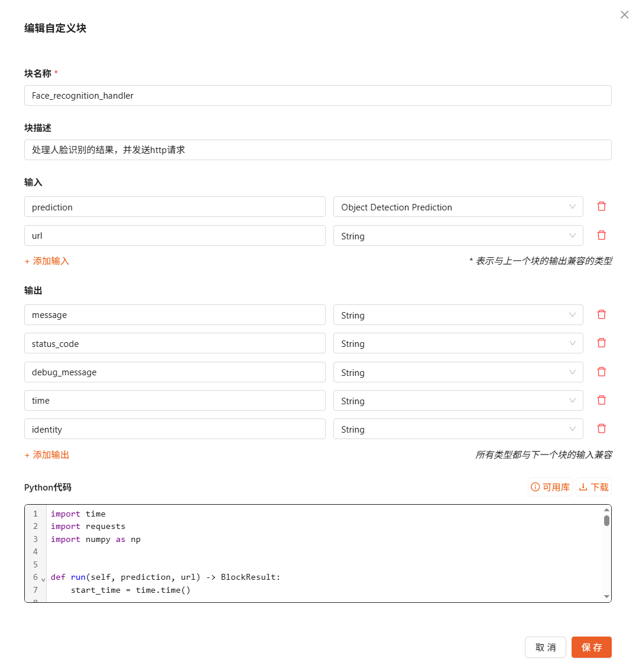This screenshot has height=672, width=636.
Task: Open the 可用库 available libraries info
Action: click(x=550, y=487)
